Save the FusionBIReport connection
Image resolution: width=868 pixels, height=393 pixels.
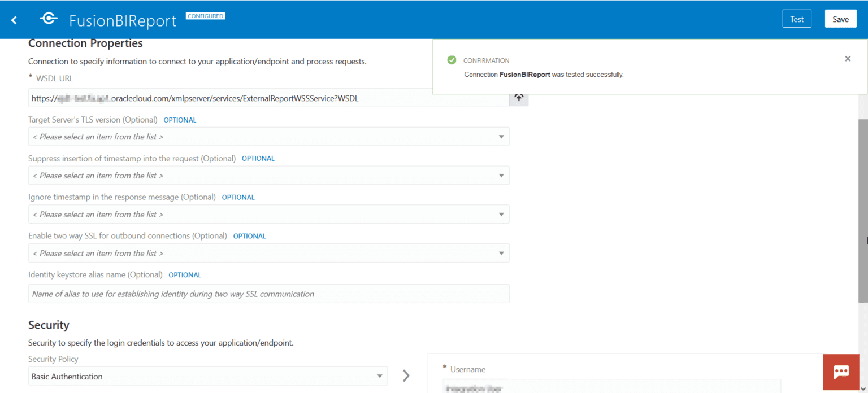tap(840, 18)
